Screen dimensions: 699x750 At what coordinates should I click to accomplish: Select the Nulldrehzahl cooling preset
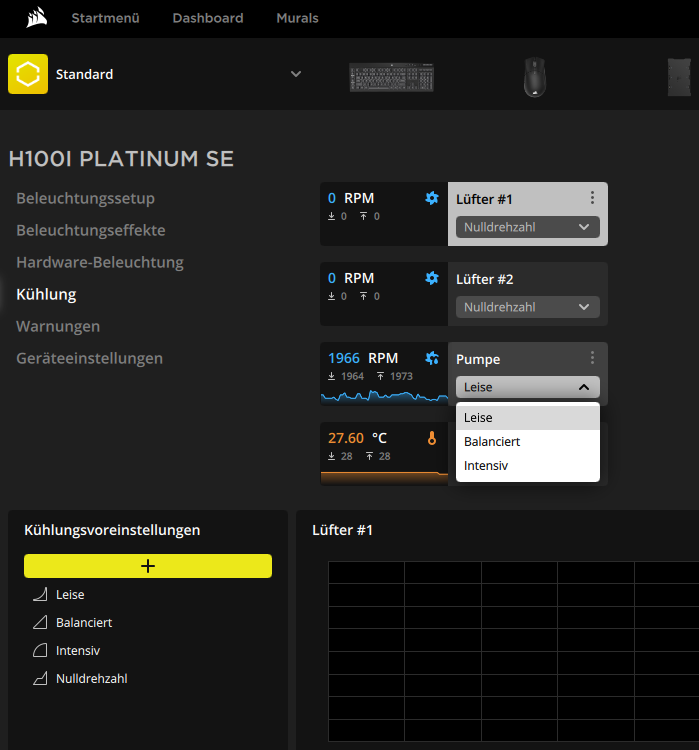91,678
